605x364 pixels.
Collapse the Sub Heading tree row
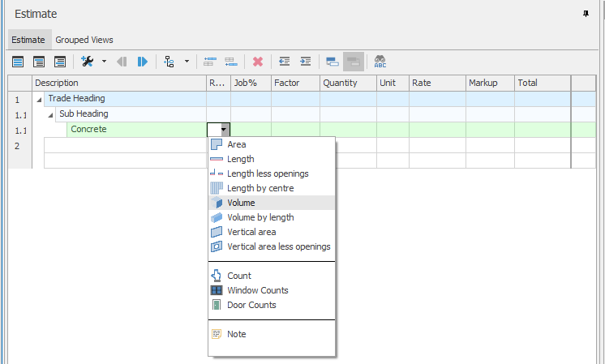51,114
